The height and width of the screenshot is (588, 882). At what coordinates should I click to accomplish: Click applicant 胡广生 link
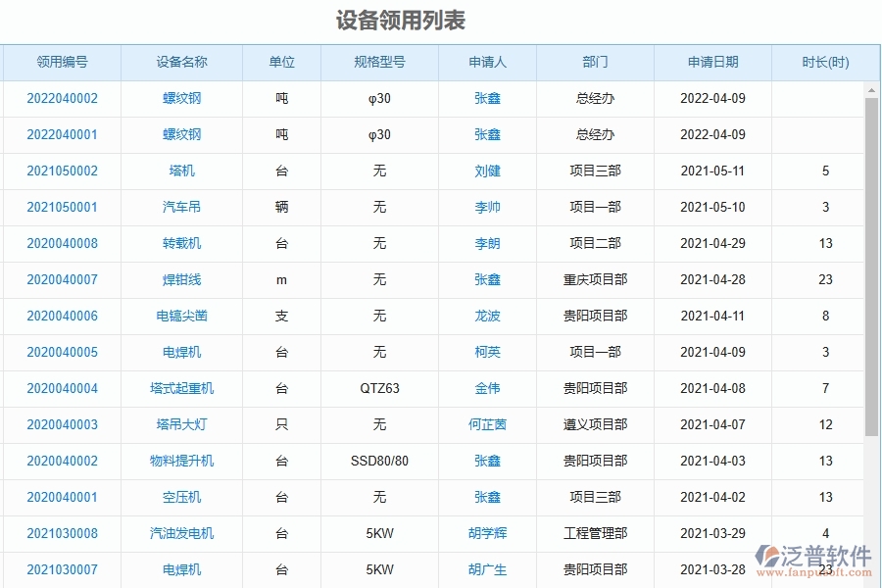pos(486,569)
